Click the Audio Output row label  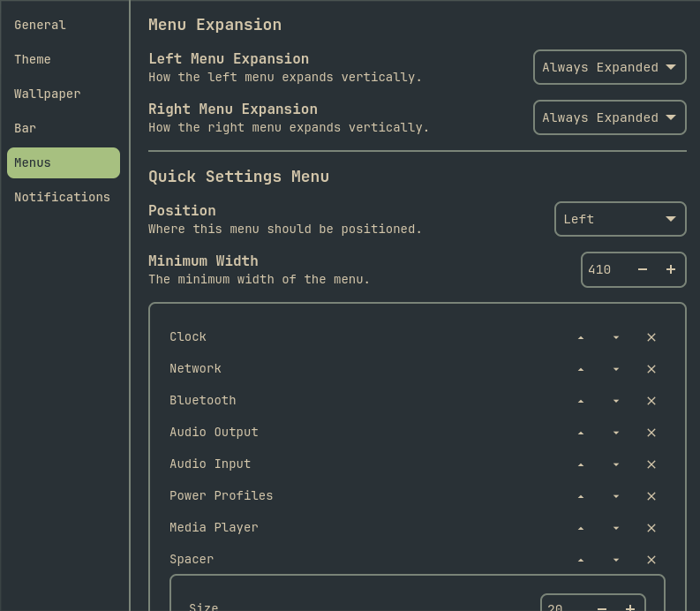[x=214, y=433]
